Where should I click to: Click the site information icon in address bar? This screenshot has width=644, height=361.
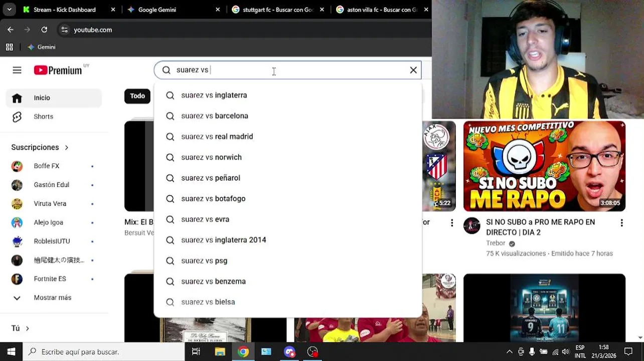(x=64, y=30)
